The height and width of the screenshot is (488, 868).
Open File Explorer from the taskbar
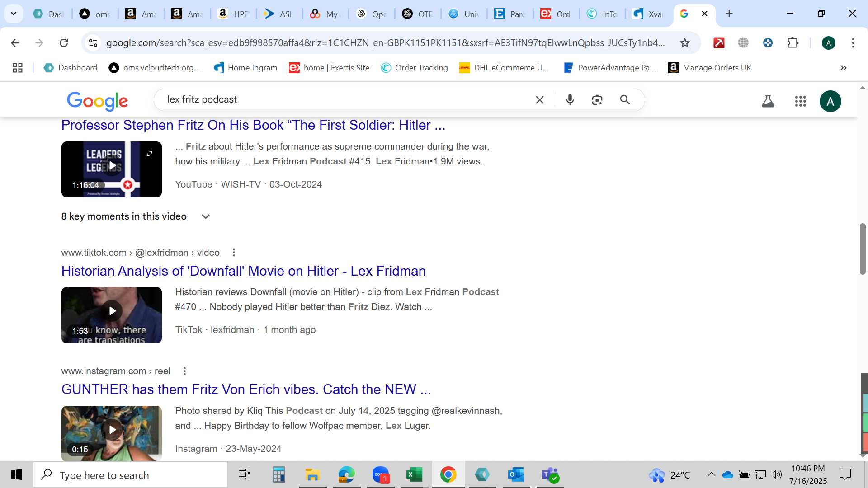click(x=312, y=475)
